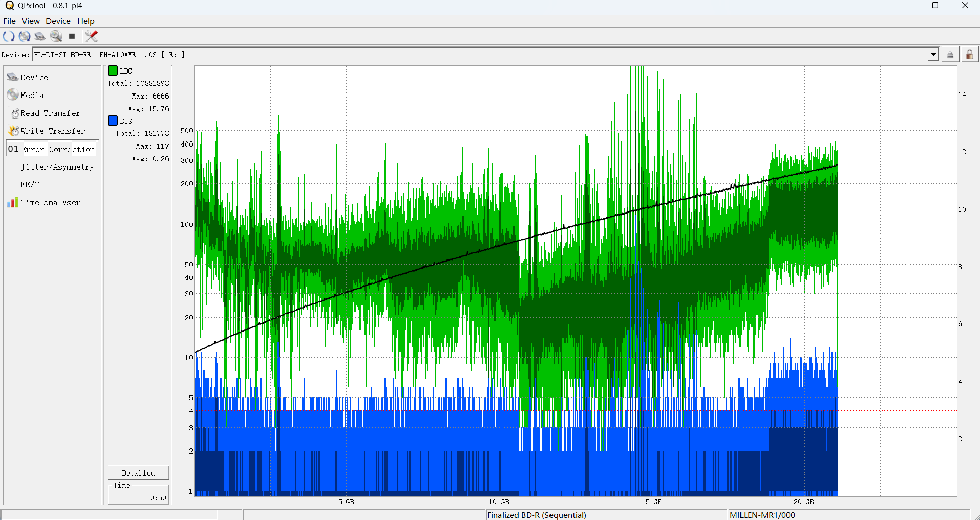Select Write Transfer in the sidebar

click(52, 131)
